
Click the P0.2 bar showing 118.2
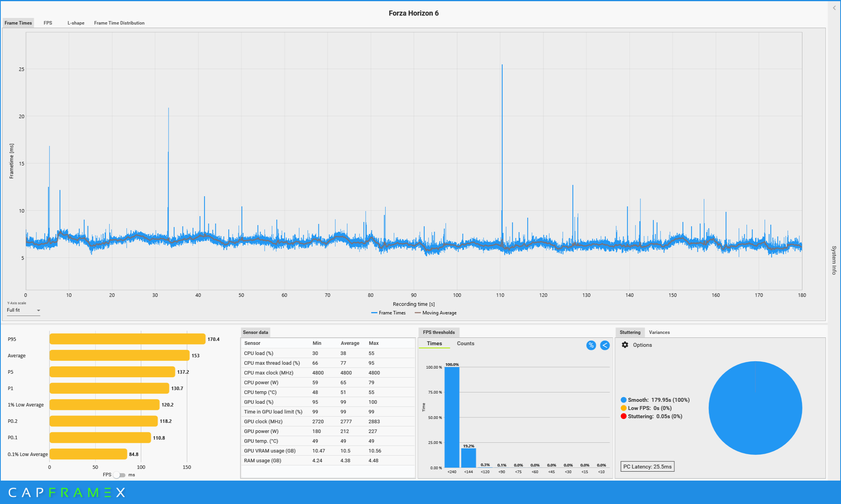click(103, 421)
